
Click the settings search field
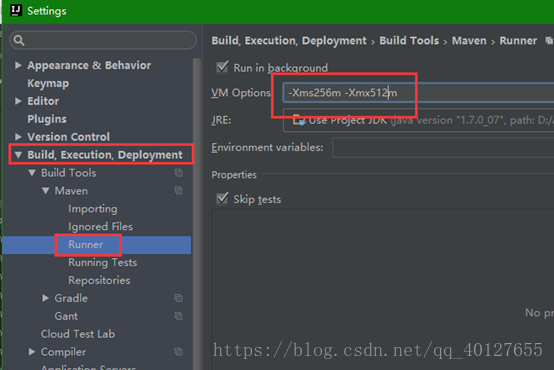(103, 40)
